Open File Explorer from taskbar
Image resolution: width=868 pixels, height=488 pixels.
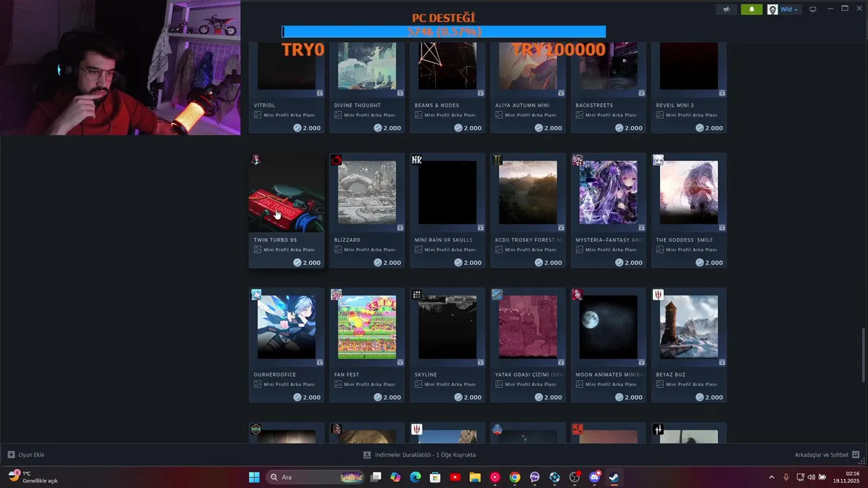(x=475, y=477)
